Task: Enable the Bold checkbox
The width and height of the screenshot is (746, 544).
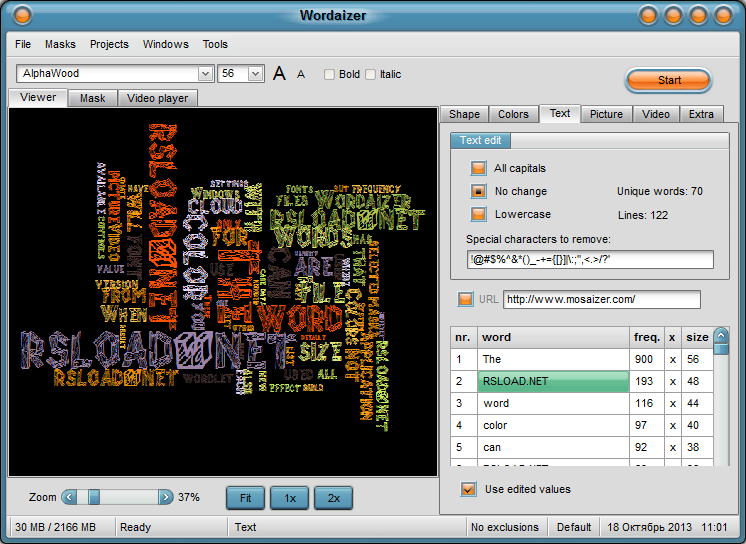Action: [329, 74]
